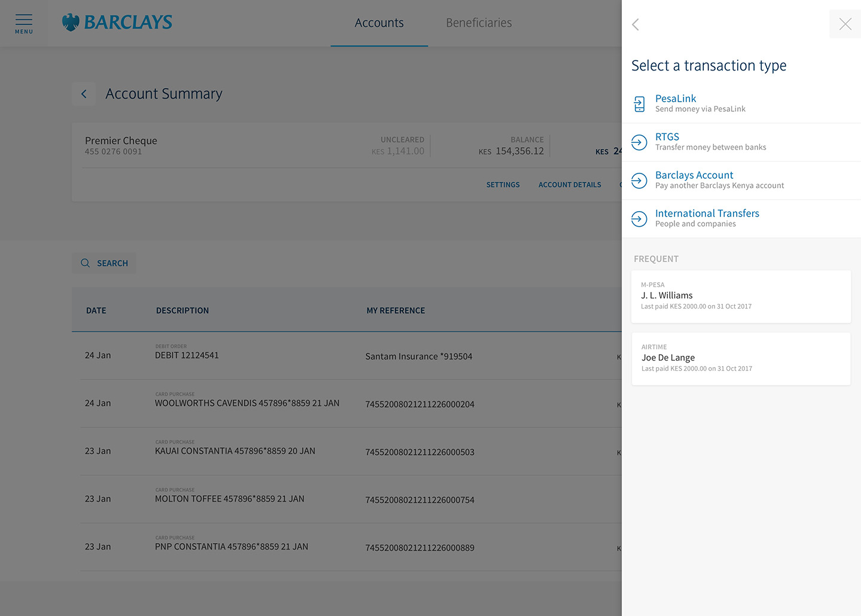This screenshot has width=861, height=616.
Task: Click reference ending 6000889
Action: 420,548
